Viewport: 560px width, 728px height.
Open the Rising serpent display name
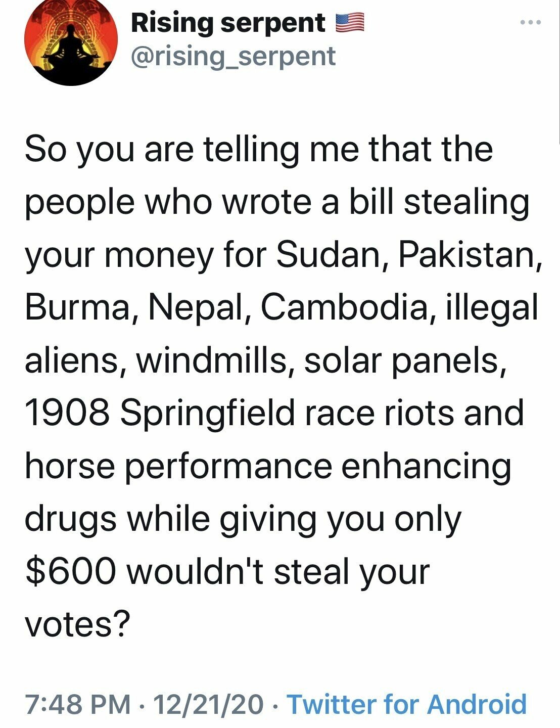click(x=228, y=23)
